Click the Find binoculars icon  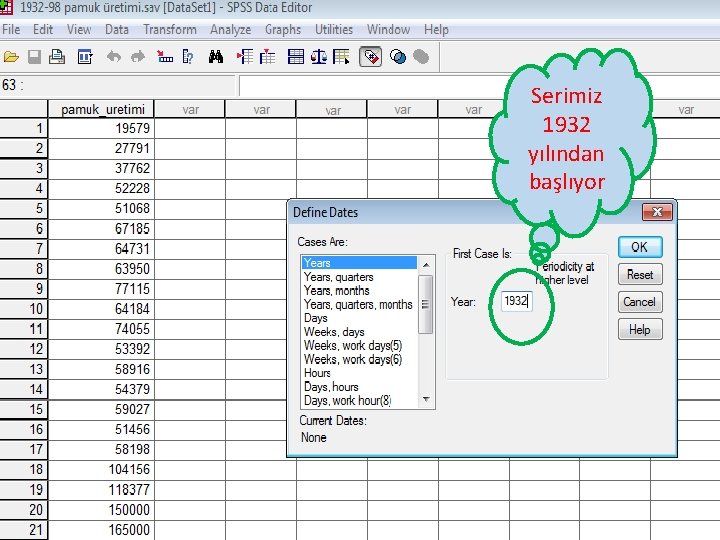click(x=216, y=57)
